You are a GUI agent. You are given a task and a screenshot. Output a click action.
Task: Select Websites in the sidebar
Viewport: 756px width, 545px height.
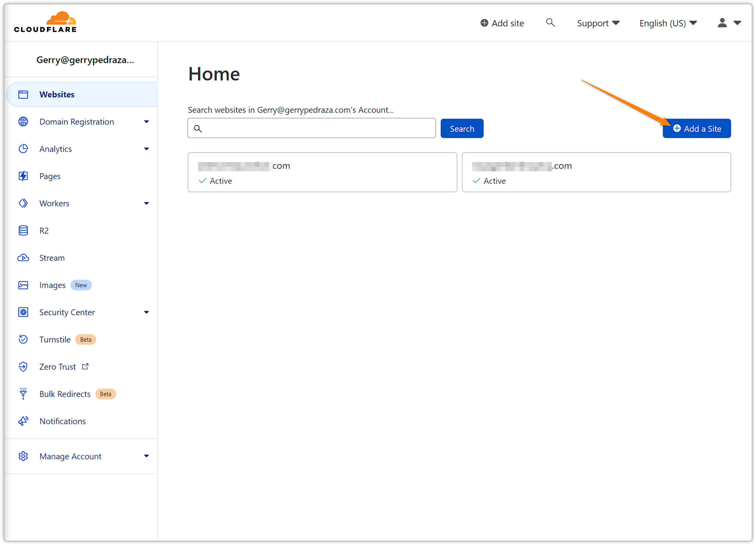tap(82, 94)
